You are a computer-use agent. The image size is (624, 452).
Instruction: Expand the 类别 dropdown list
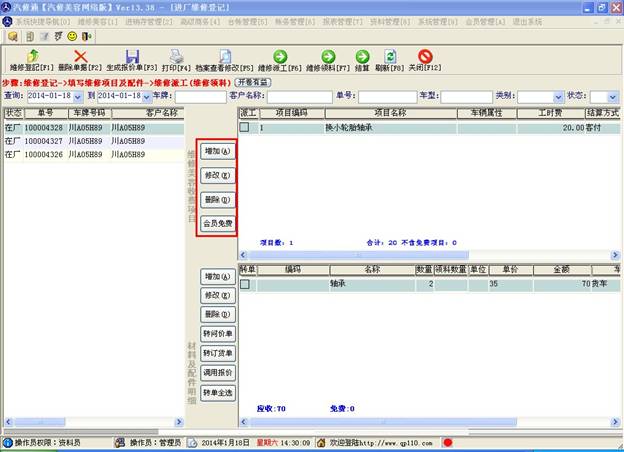[558, 97]
